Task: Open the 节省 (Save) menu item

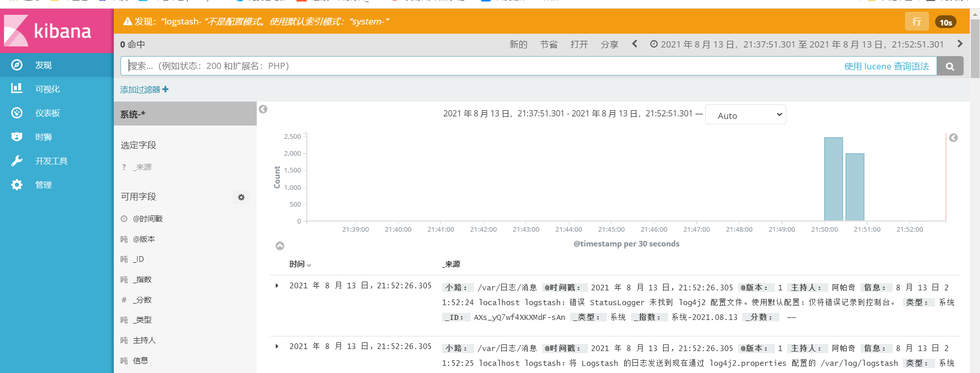Action: [x=549, y=44]
